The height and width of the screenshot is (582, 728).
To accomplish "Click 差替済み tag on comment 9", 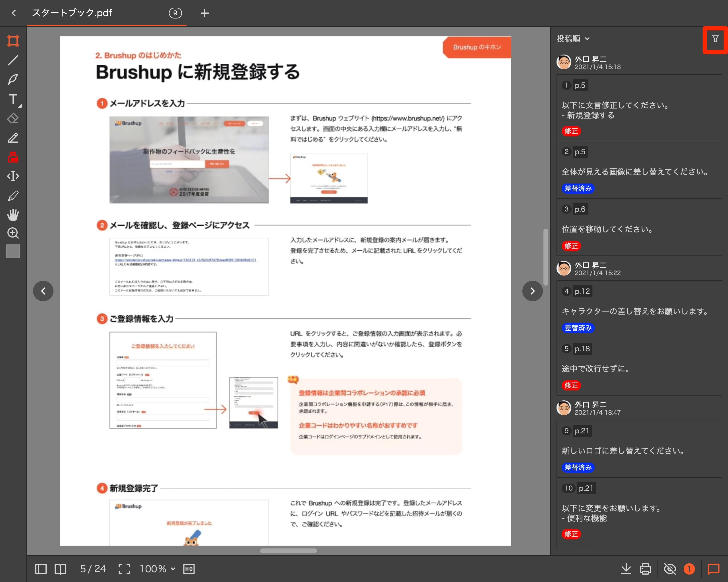I will (578, 467).
